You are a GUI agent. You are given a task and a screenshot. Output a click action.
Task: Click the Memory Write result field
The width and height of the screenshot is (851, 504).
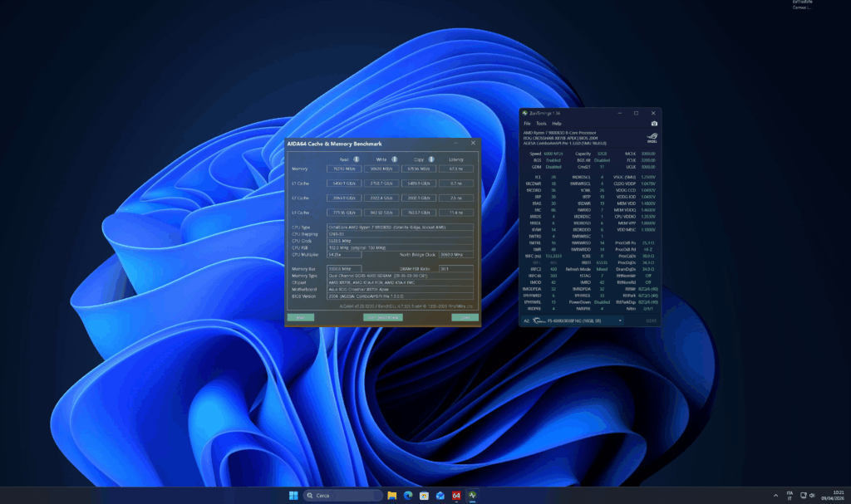pos(381,169)
